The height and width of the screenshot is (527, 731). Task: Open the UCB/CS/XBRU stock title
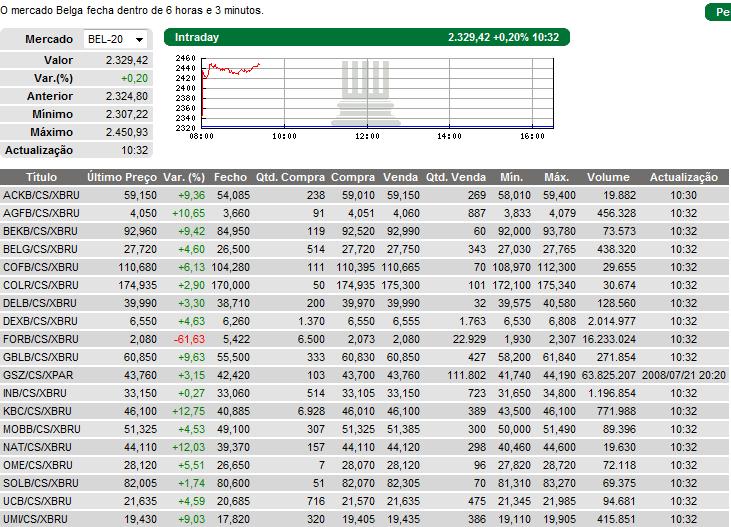click(x=37, y=501)
